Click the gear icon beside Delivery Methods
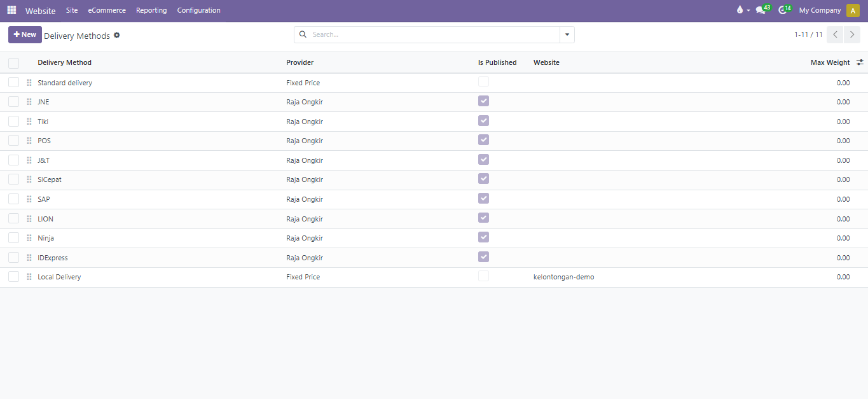 (117, 36)
